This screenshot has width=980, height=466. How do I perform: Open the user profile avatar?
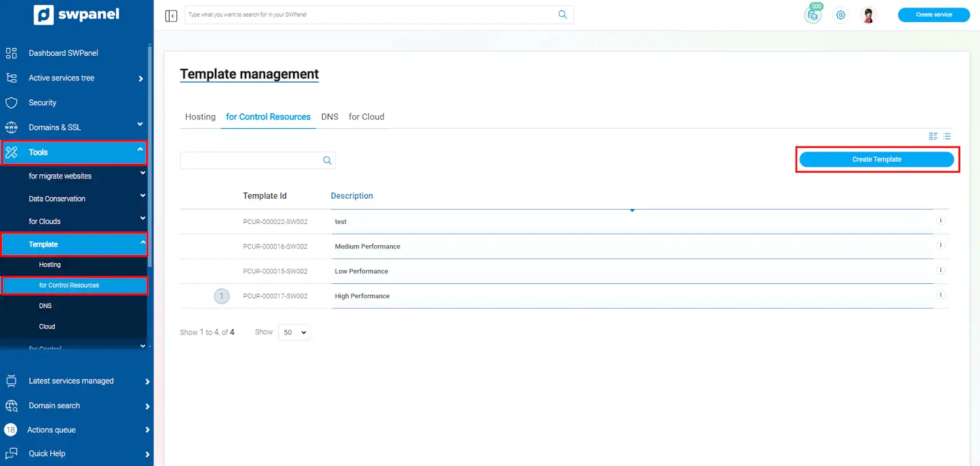pyautogui.click(x=868, y=15)
